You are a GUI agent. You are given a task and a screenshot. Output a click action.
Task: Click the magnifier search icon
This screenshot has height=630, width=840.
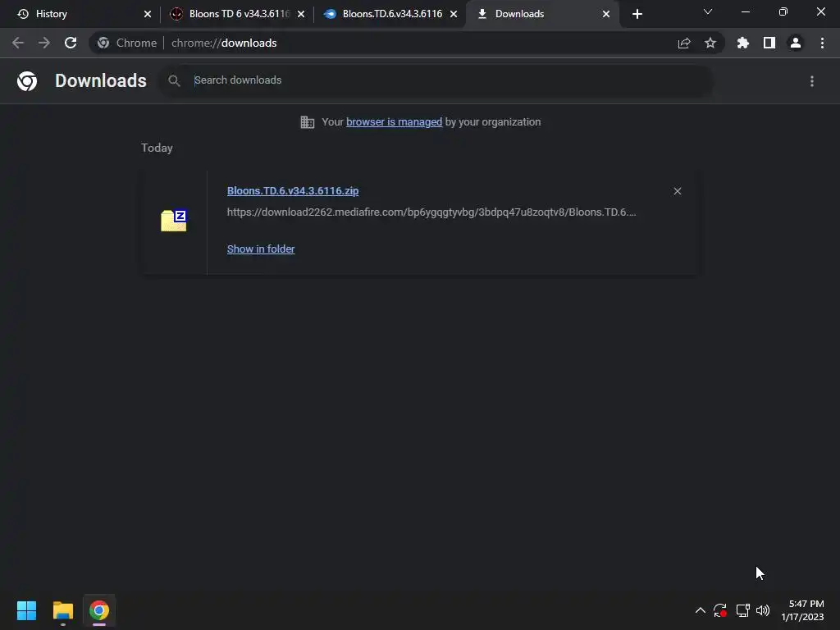pos(174,81)
